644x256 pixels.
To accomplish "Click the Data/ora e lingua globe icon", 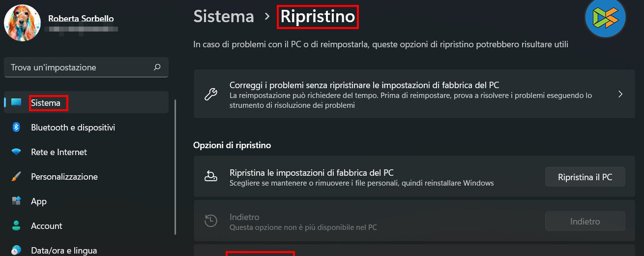I will pyautogui.click(x=16, y=250).
